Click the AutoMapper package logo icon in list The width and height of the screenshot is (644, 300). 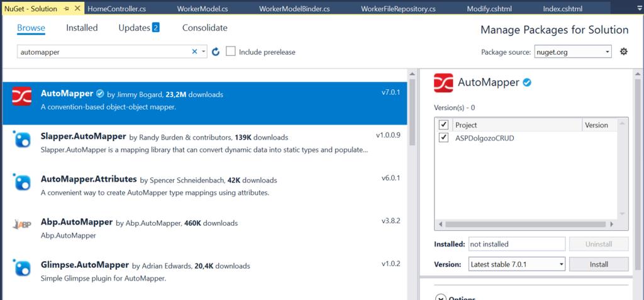[x=22, y=97]
